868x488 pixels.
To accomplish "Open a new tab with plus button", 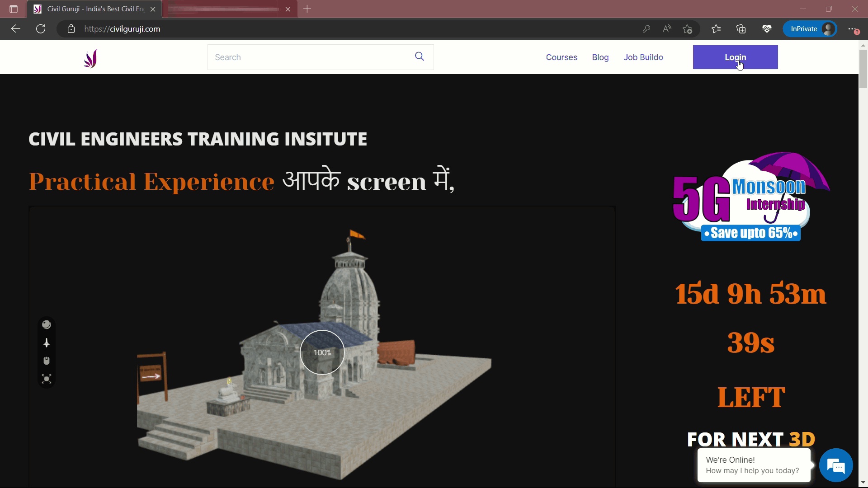I will coord(307,9).
